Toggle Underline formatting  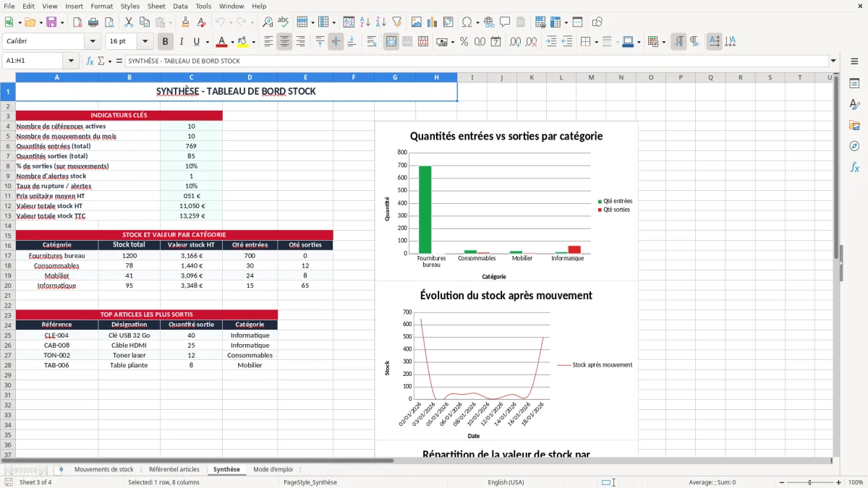(197, 42)
